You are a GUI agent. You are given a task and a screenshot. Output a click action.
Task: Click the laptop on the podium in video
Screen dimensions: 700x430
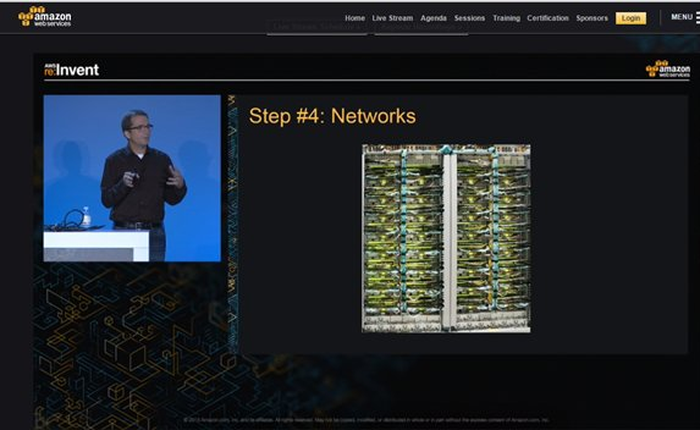coord(70,222)
